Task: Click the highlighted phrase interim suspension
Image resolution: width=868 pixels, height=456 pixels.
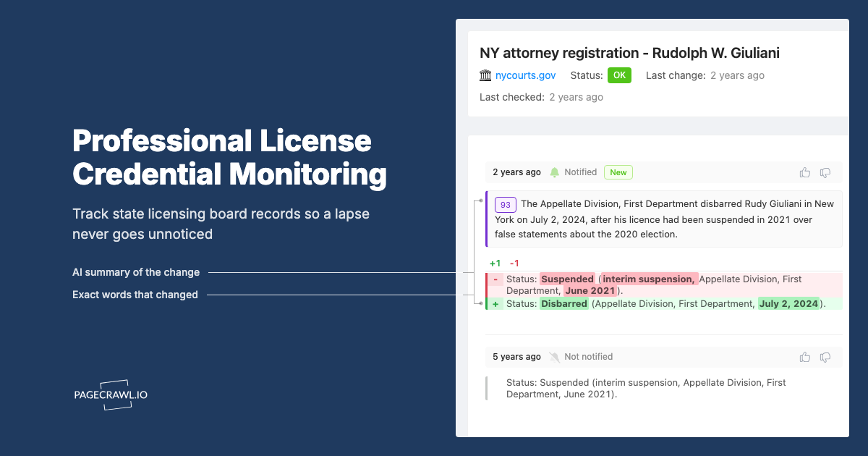Action: tap(649, 279)
